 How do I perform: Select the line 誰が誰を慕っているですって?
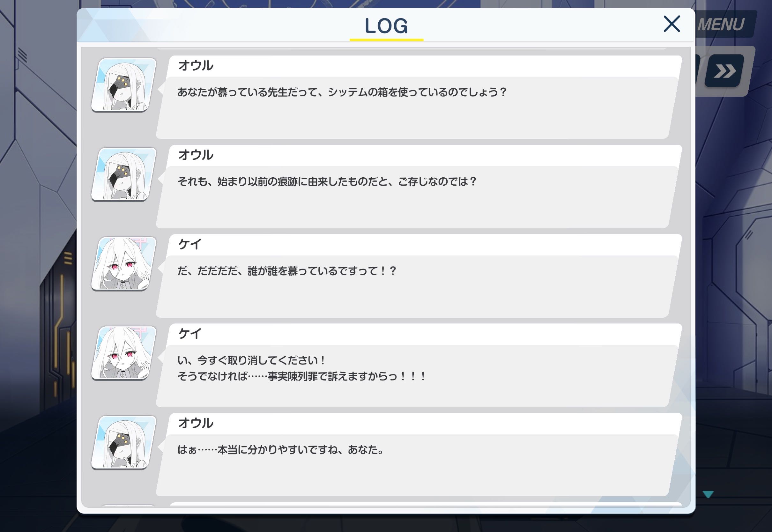point(287,271)
